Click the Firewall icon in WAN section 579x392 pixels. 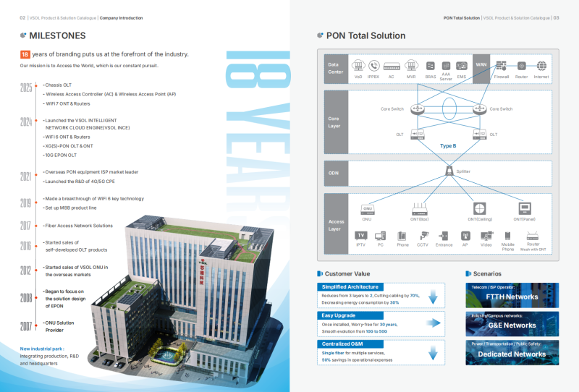(502, 66)
